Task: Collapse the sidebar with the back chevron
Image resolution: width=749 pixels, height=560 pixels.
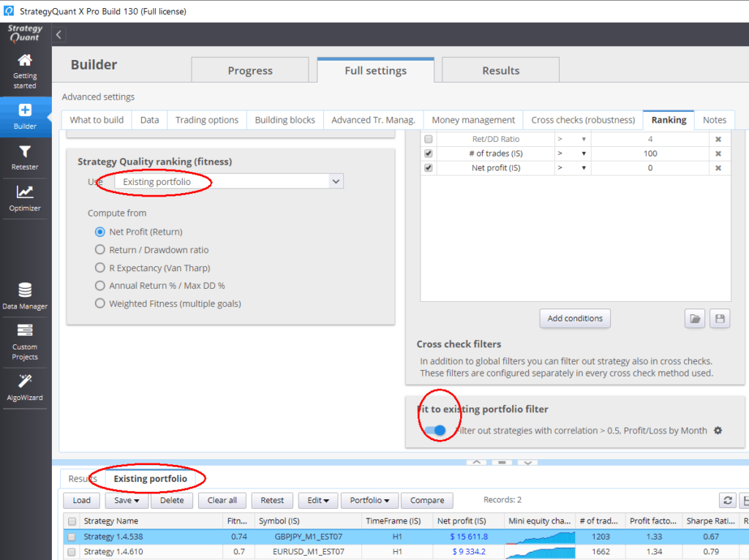Action: pos(59,34)
